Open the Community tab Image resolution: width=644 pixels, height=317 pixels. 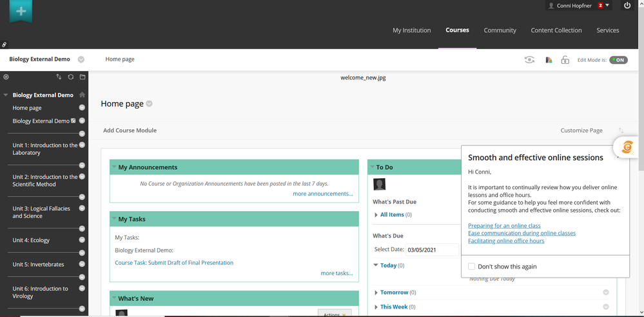pyautogui.click(x=500, y=30)
